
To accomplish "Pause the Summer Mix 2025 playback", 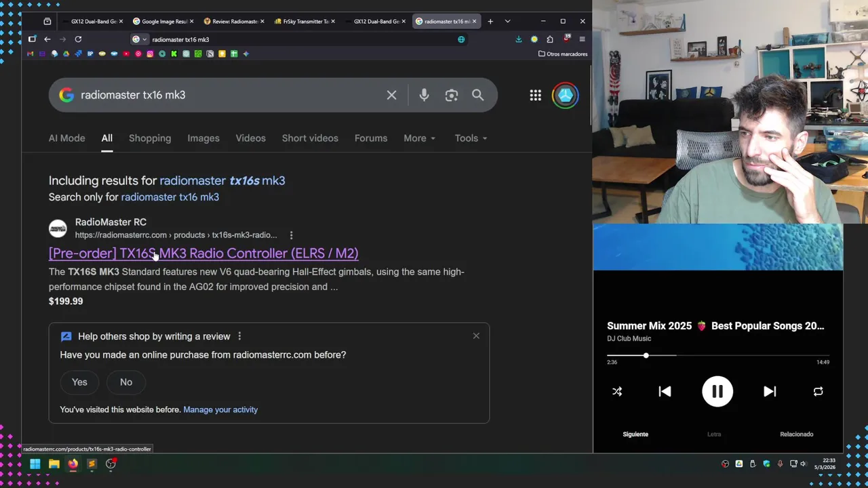I will (x=717, y=391).
